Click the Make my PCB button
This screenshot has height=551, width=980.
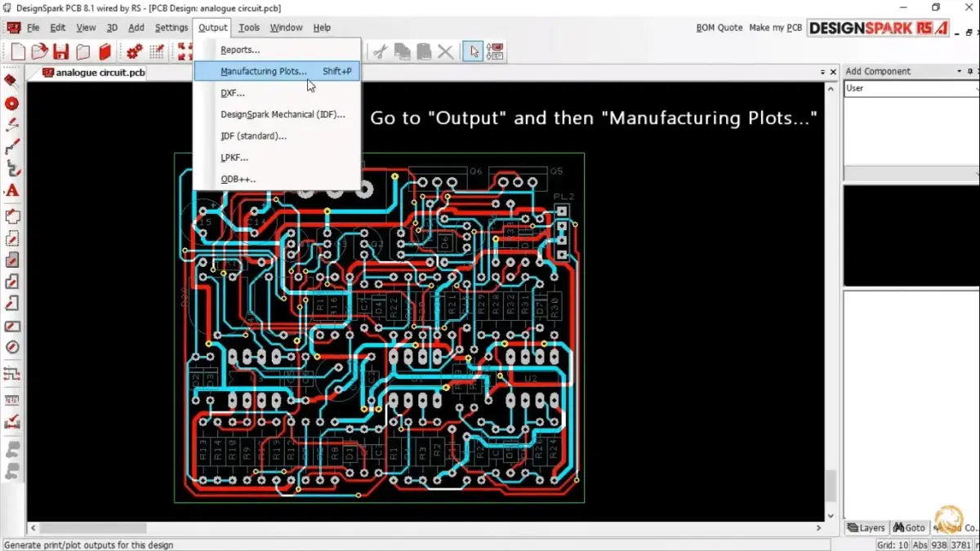tap(775, 28)
